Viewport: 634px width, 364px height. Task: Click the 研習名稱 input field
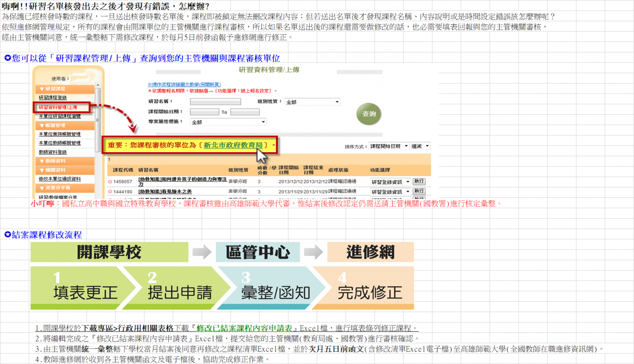coord(215,102)
